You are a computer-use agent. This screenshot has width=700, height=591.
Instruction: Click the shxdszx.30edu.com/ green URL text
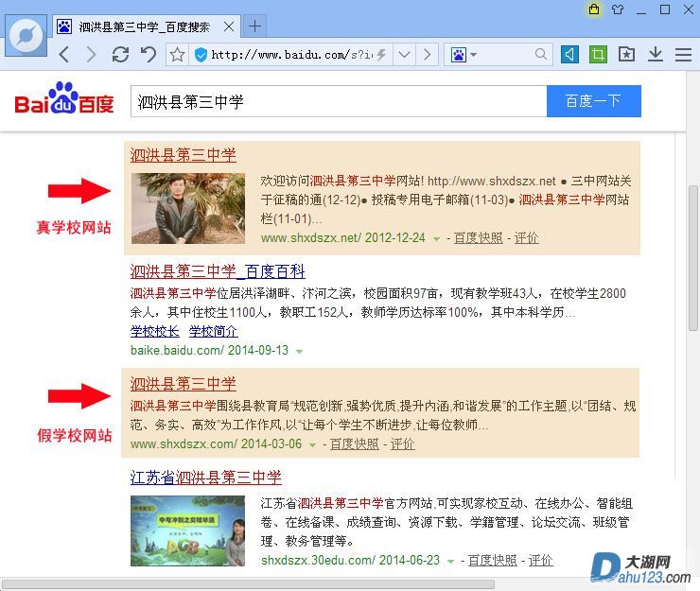(x=318, y=560)
